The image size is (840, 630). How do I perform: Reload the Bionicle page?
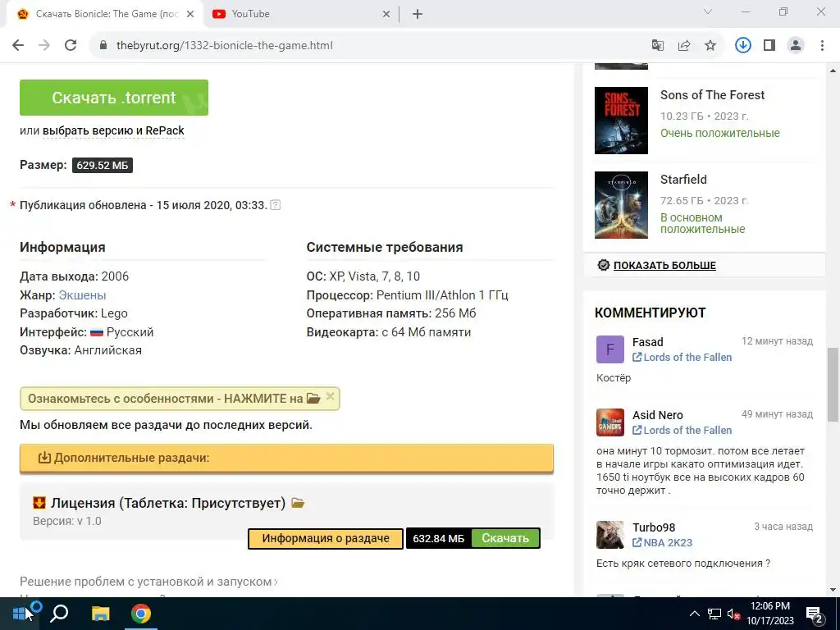71,46
